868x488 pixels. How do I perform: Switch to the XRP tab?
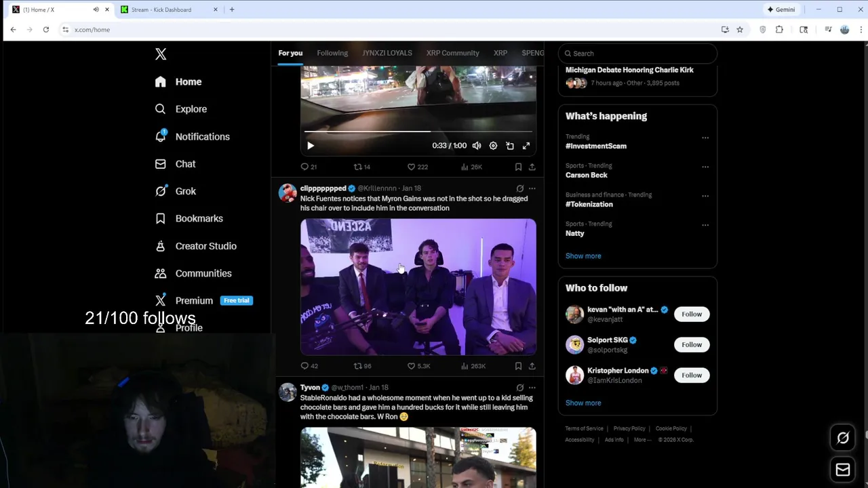[x=500, y=53]
